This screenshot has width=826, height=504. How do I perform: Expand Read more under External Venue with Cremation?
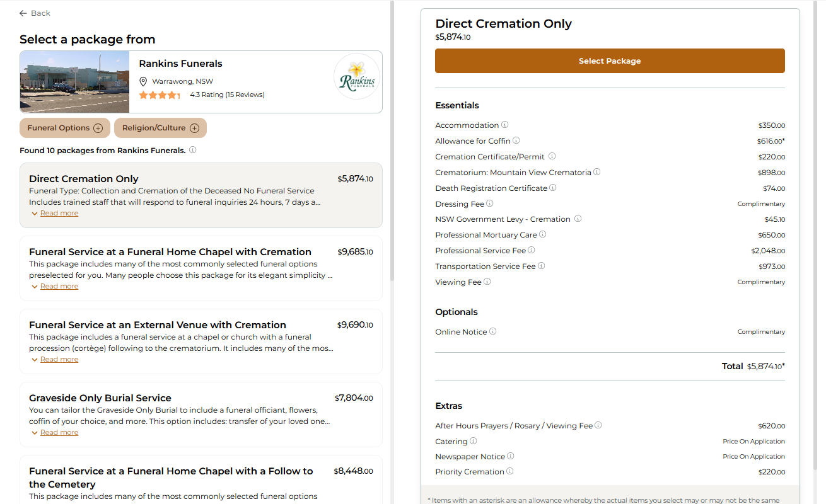[59, 360]
